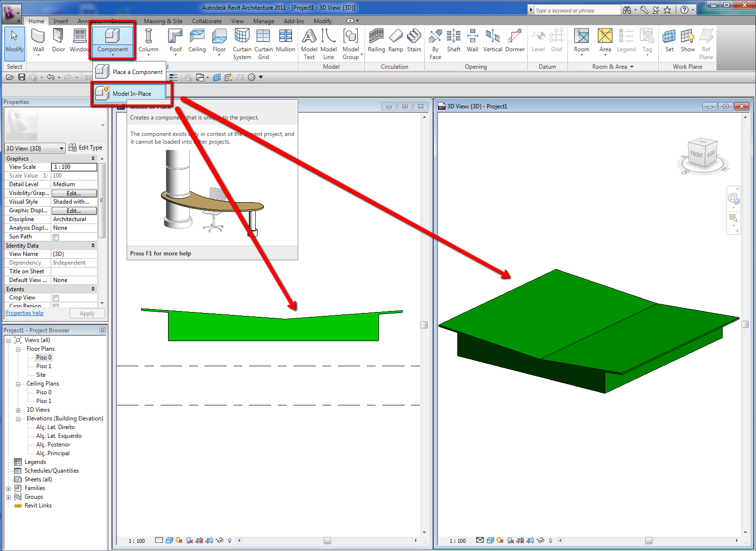Open the Manage ribbon tab

(263, 21)
